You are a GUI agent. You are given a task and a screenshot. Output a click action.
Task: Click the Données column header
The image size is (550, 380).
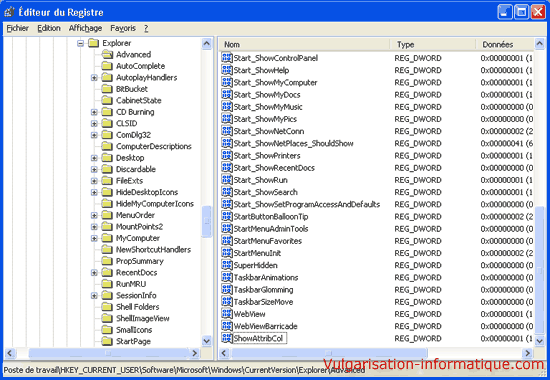505,45
